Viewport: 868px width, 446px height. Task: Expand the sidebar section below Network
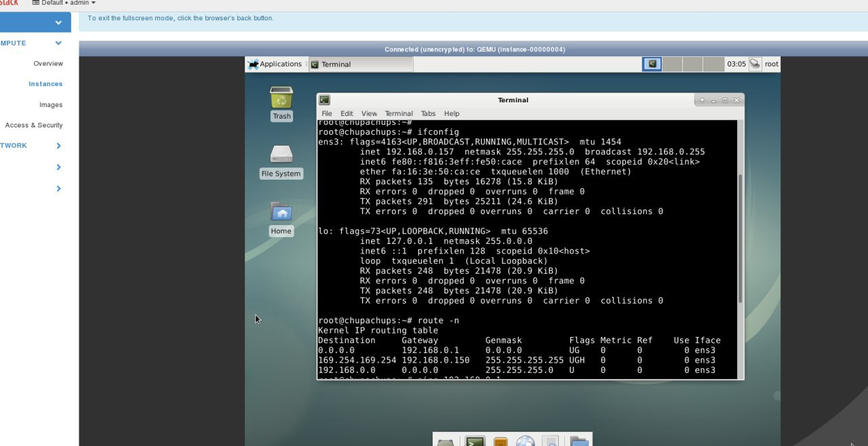(58, 167)
